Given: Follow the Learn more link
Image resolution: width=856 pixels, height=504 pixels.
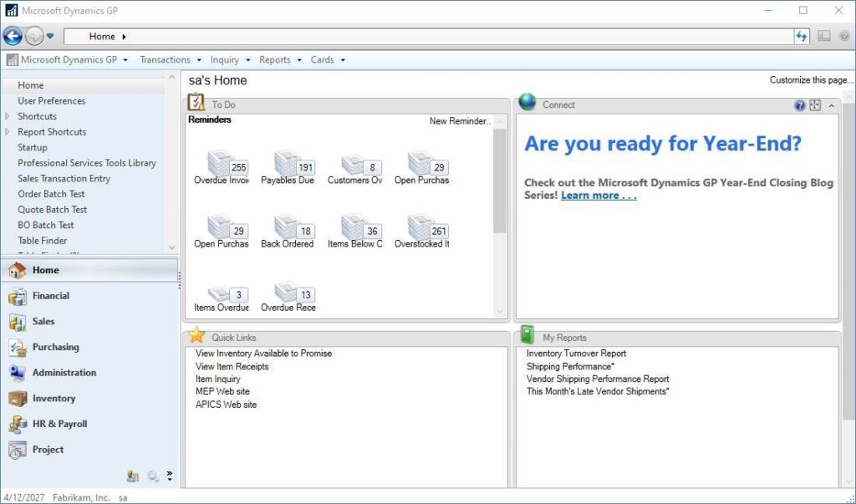Looking at the screenshot, I should 599,196.
